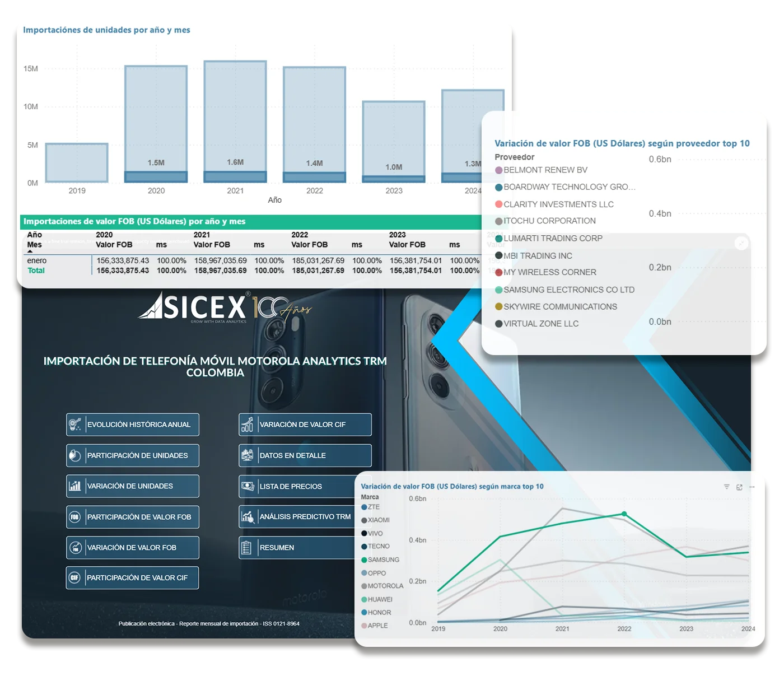The image size is (784, 690).
Task: Select BOARDWAY TECHNOLOGY GRO… in the provider legend
Action: click(566, 187)
